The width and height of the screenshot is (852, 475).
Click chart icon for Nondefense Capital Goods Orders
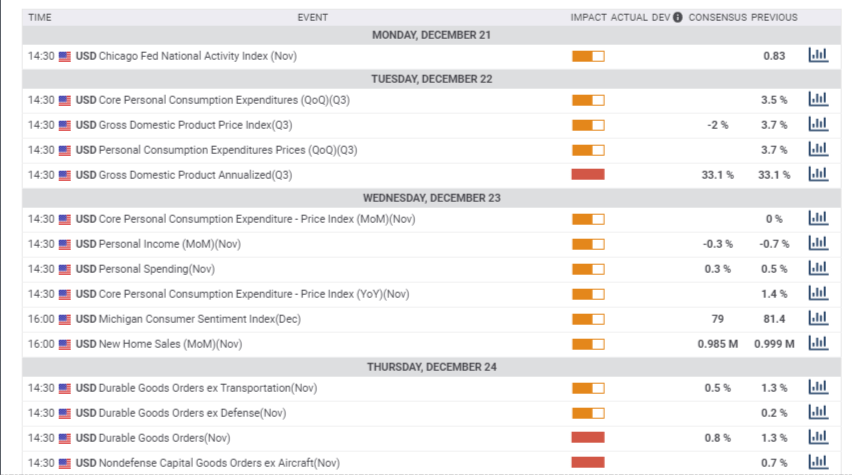818,462
